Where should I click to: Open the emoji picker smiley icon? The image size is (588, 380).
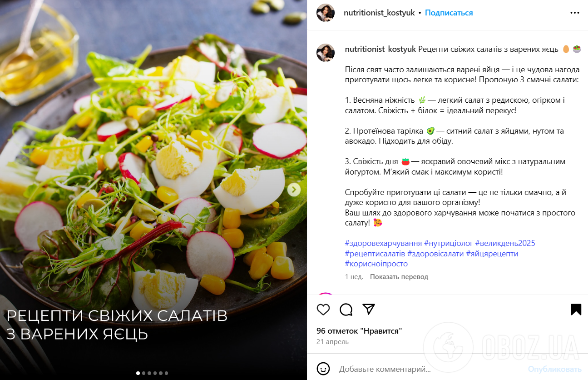pyautogui.click(x=323, y=369)
